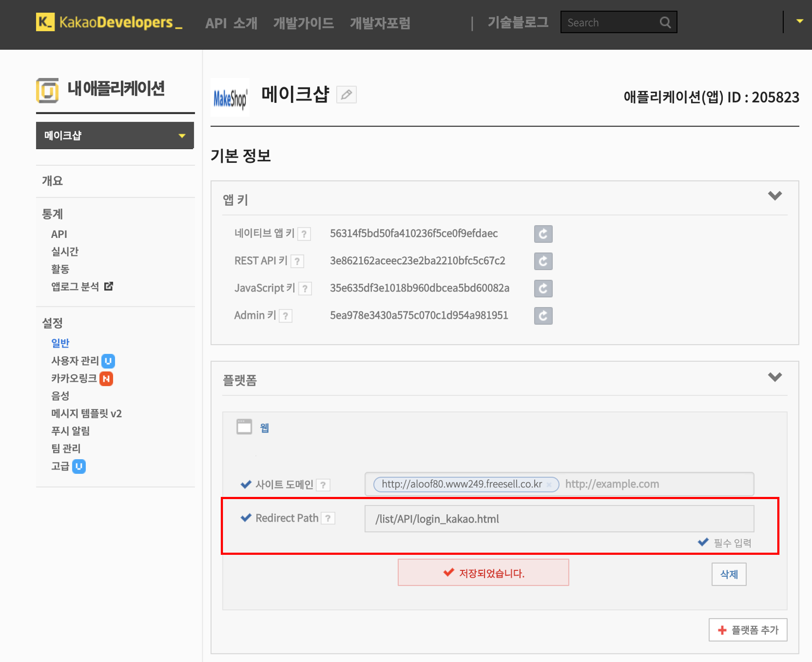Open 실시간 statistics
The image size is (812, 662).
(65, 251)
